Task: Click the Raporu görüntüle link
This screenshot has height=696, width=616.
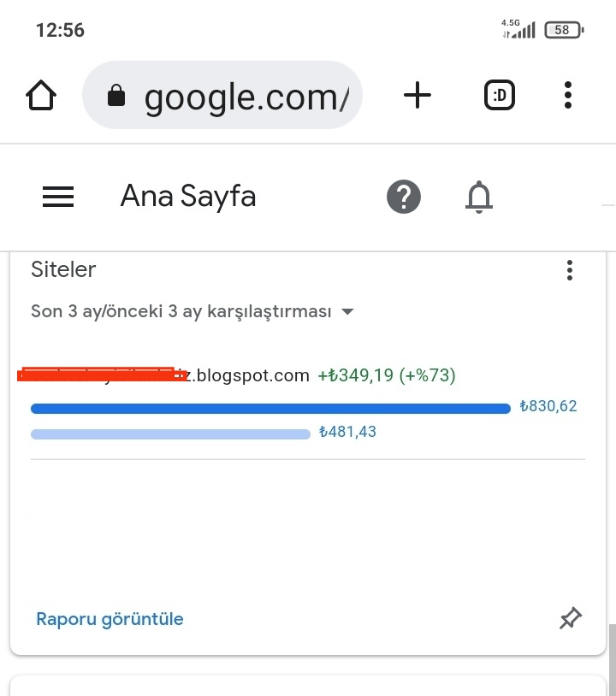Action: (x=110, y=619)
